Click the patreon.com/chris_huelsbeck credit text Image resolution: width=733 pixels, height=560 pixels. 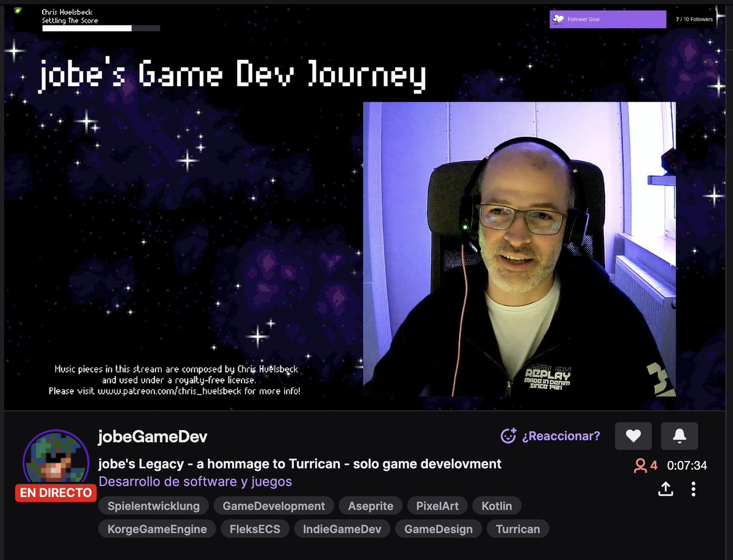[175, 391]
